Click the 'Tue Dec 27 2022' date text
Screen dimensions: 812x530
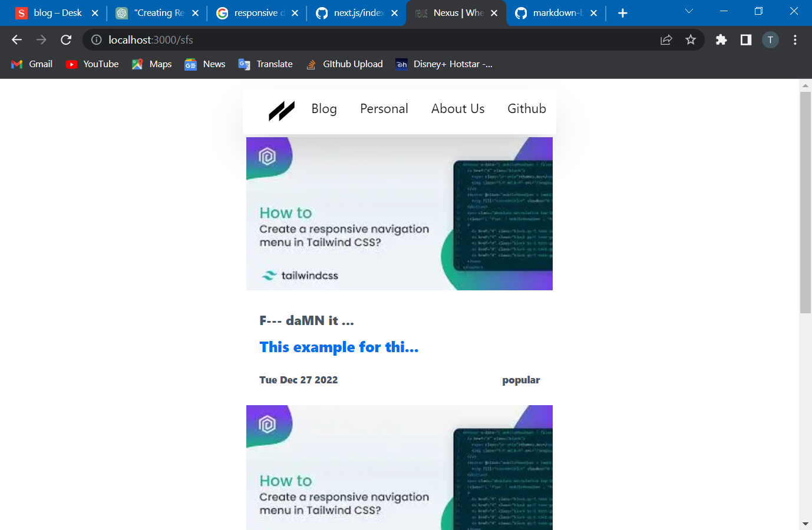pos(299,380)
